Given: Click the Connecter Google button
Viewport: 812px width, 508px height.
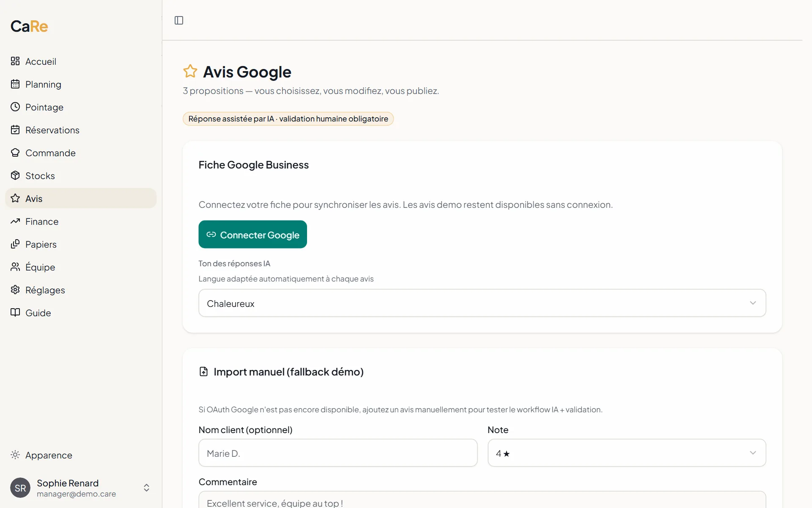Looking at the screenshot, I should (x=252, y=234).
